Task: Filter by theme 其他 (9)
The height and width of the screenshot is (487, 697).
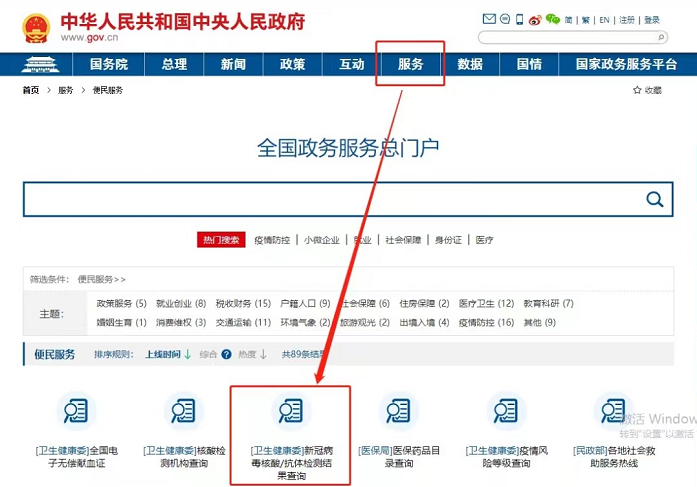Action: [x=540, y=323]
